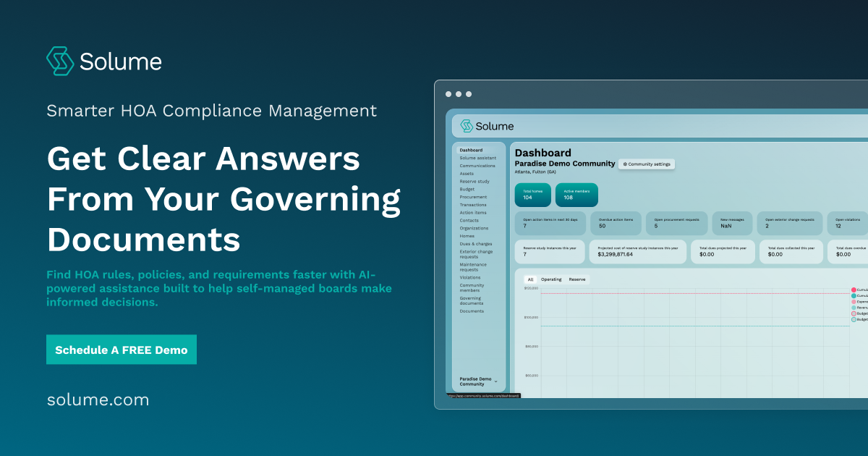Open Organizations from the sidebar
The width and height of the screenshot is (868, 456).
pyautogui.click(x=474, y=229)
